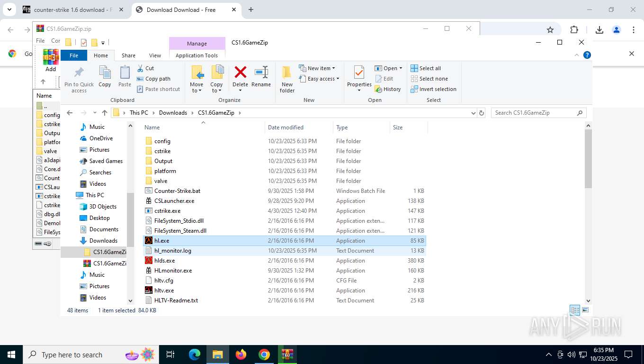
Task: Click Select none in ribbon
Action: click(x=429, y=79)
